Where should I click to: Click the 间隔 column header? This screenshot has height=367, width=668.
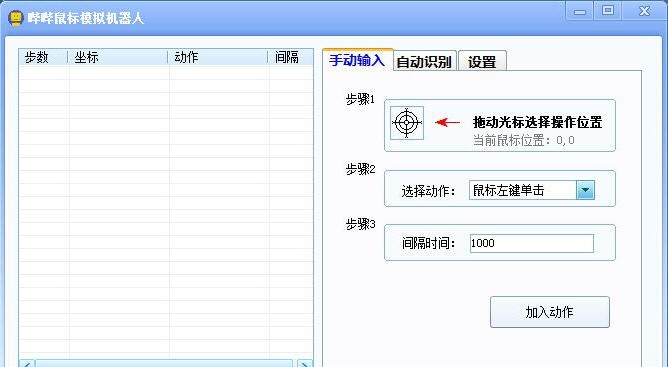pos(291,57)
